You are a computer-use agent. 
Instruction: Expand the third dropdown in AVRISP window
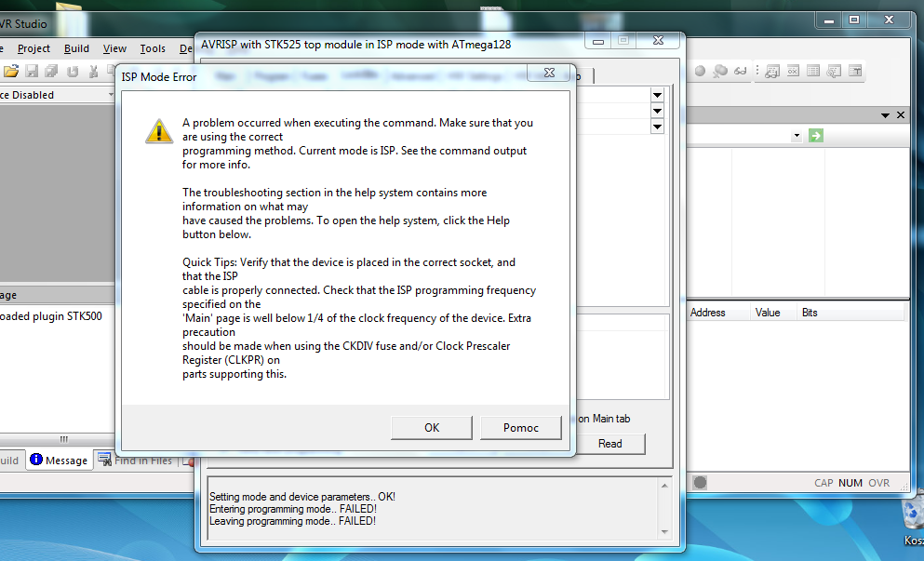657,127
